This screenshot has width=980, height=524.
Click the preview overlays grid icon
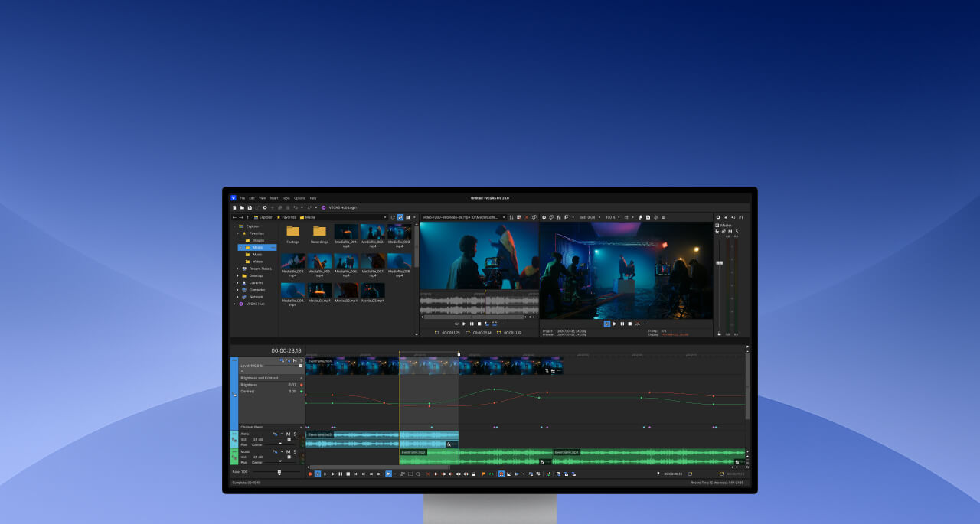626,217
